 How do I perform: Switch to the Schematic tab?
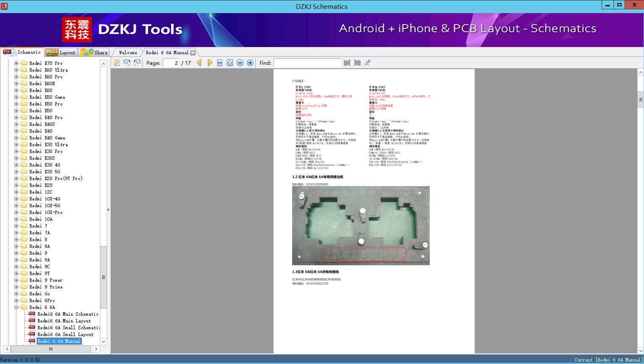pos(22,52)
